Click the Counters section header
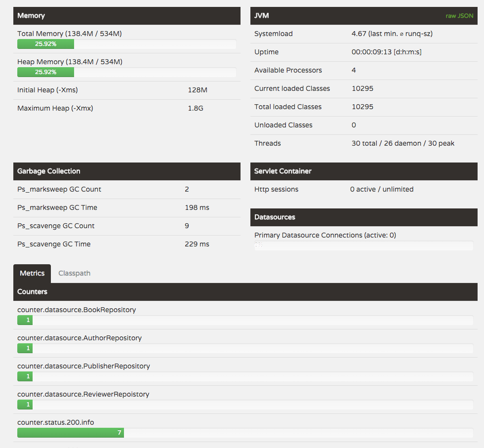Viewport: 484px width, 448px height. (245, 292)
